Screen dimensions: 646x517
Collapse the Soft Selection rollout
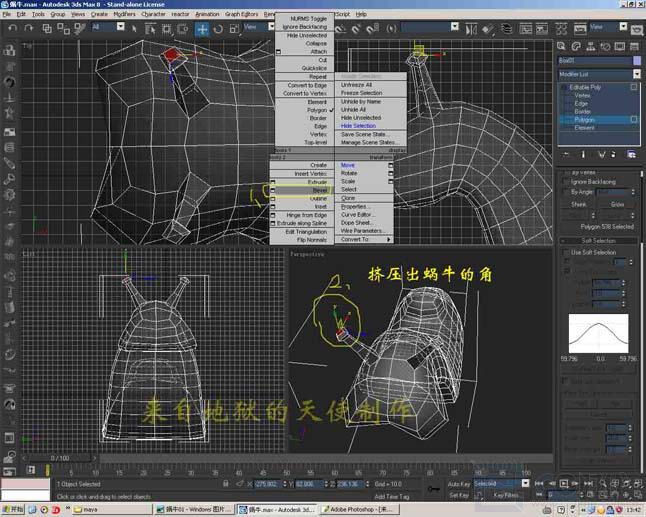click(598, 241)
